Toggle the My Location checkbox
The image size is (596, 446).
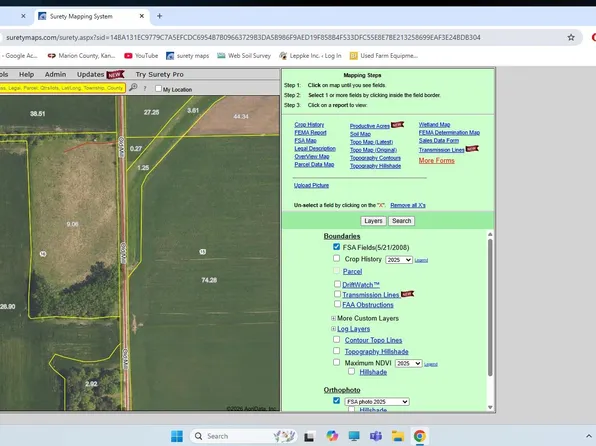coord(159,89)
